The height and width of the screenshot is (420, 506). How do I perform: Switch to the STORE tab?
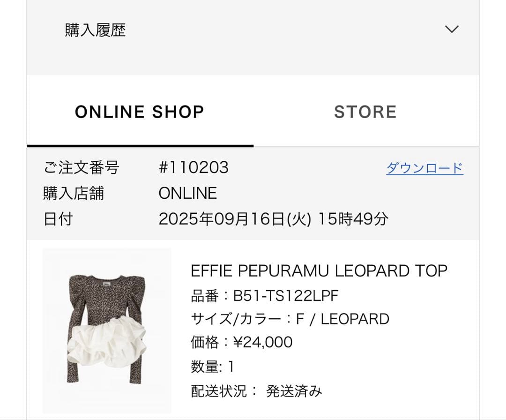pyautogui.click(x=365, y=112)
